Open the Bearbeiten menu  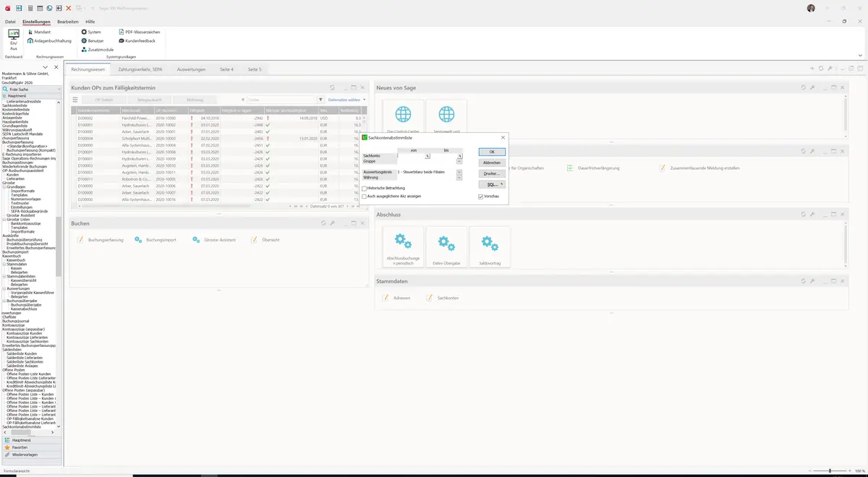67,22
